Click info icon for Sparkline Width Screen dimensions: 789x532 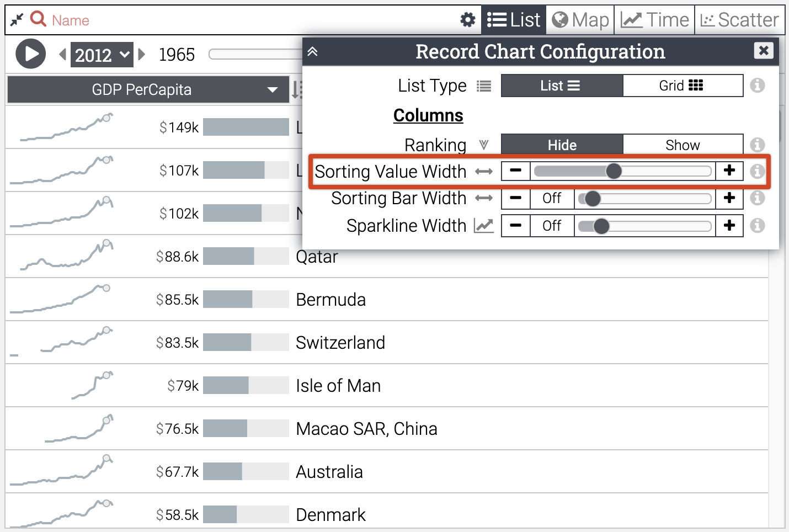758,225
